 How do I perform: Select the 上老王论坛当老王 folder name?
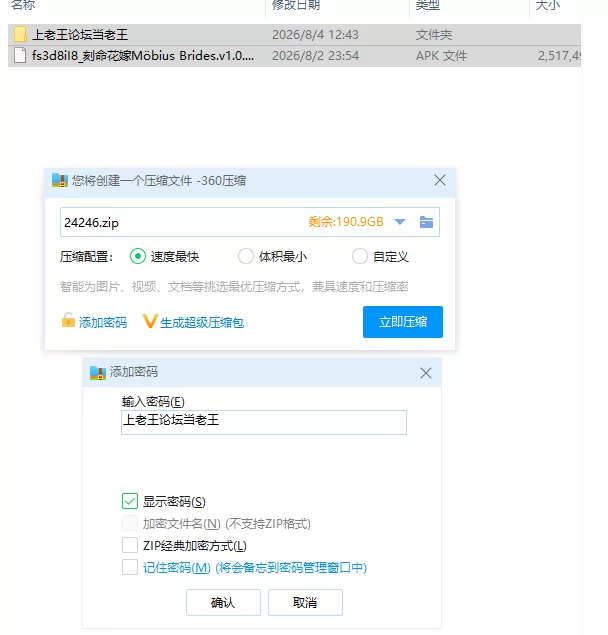point(80,35)
